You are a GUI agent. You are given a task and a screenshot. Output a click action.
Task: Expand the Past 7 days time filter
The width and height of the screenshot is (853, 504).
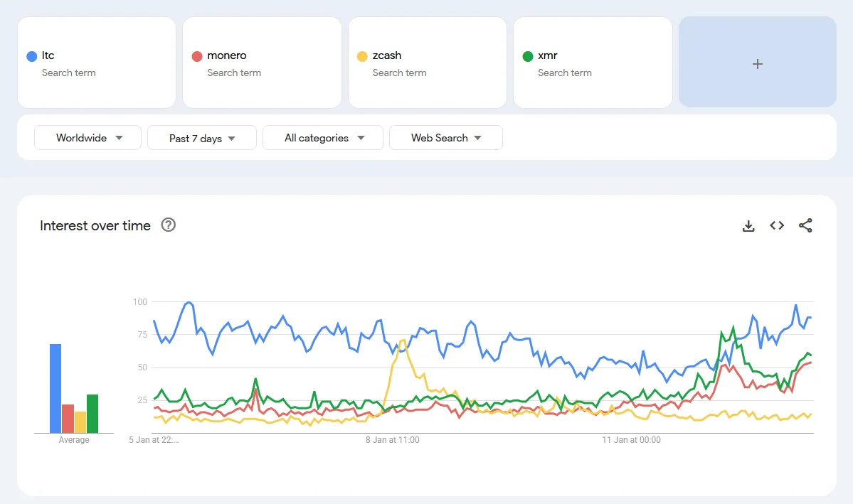[x=201, y=138]
